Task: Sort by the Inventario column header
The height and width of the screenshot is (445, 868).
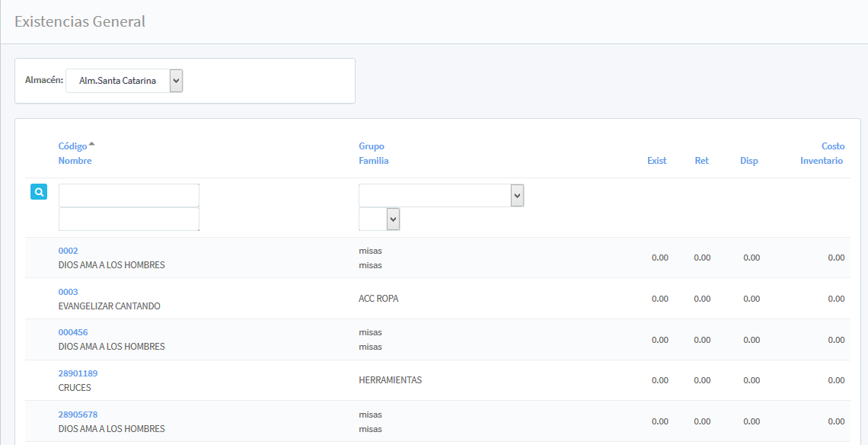Action: (x=821, y=161)
